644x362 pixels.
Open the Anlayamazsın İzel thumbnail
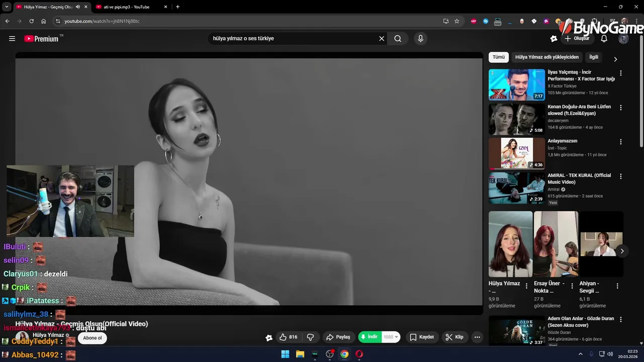click(x=517, y=153)
